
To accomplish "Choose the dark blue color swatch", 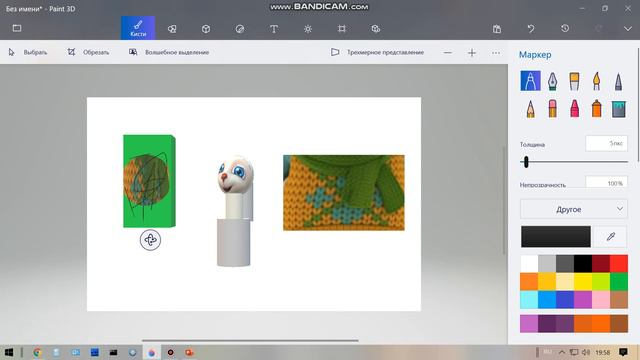I will pyautogui.click(x=565, y=300).
